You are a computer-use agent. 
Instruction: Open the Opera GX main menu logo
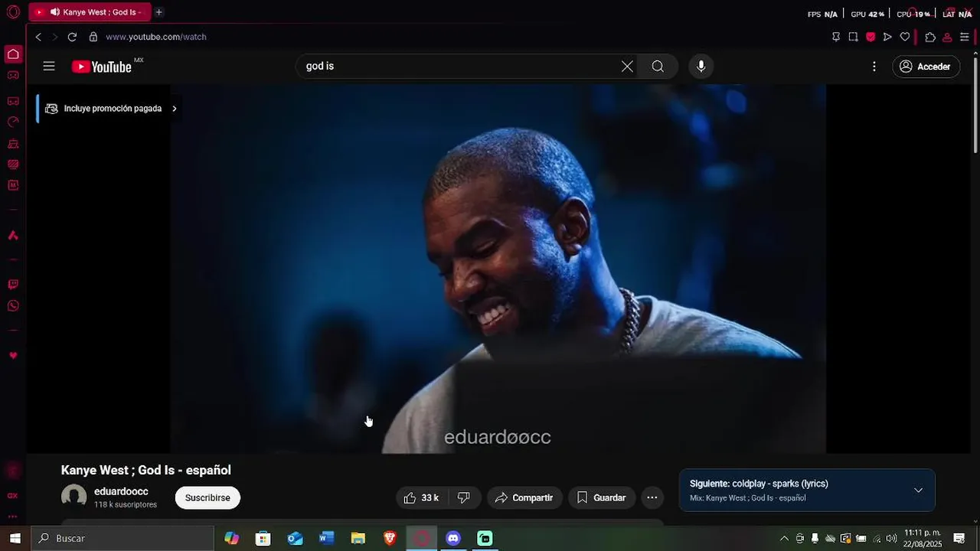pyautogui.click(x=13, y=12)
